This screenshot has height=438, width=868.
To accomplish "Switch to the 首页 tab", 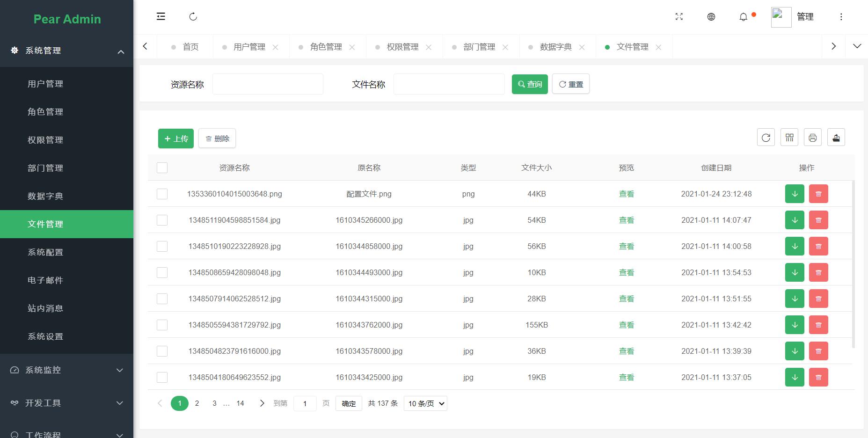I will [x=185, y=47].
